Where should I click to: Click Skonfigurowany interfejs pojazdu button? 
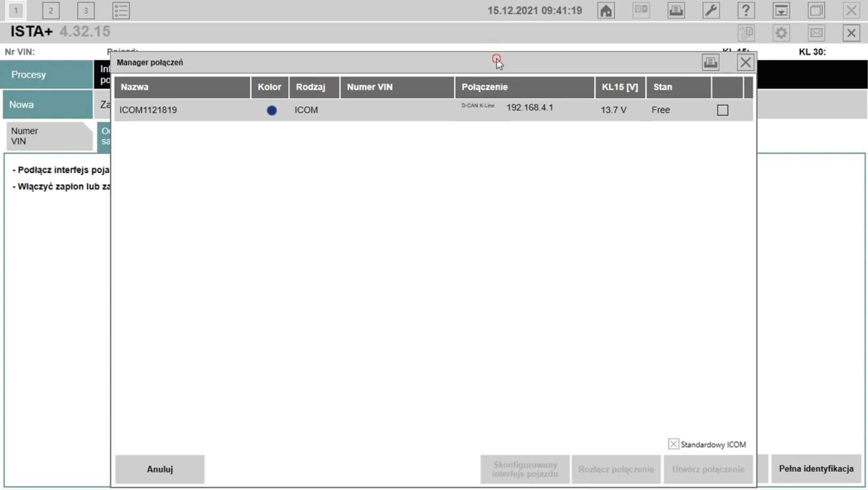[525, 469]
